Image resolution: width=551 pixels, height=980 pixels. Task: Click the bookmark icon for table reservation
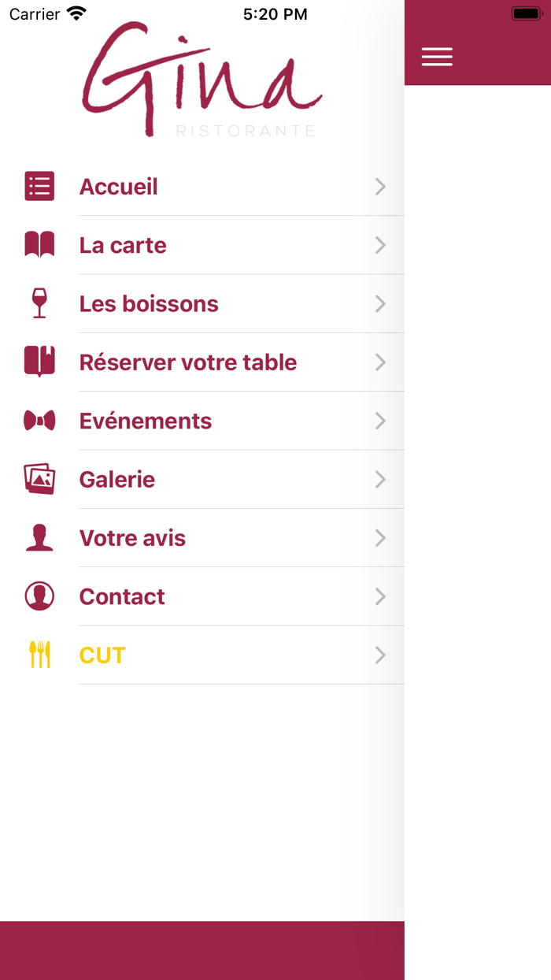[x=39, y=362]
